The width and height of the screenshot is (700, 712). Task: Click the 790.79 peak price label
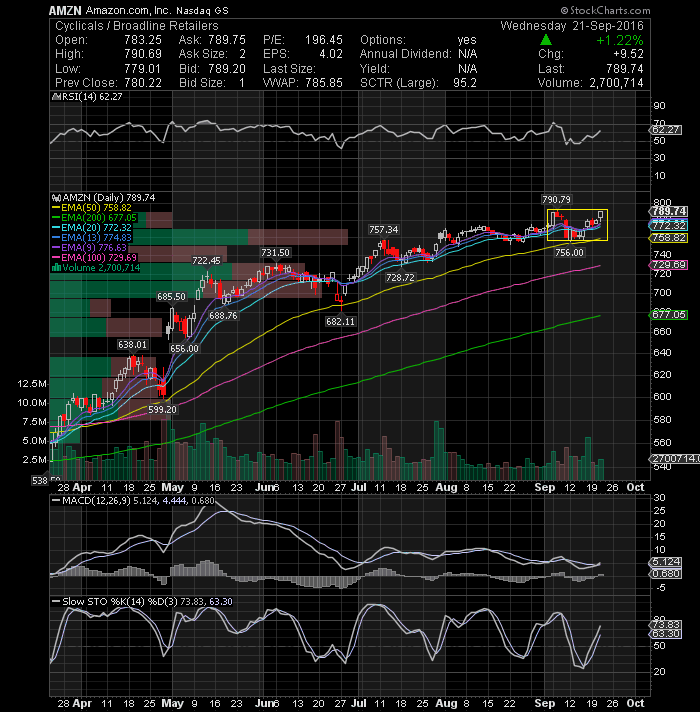click(x=556, y=200)
